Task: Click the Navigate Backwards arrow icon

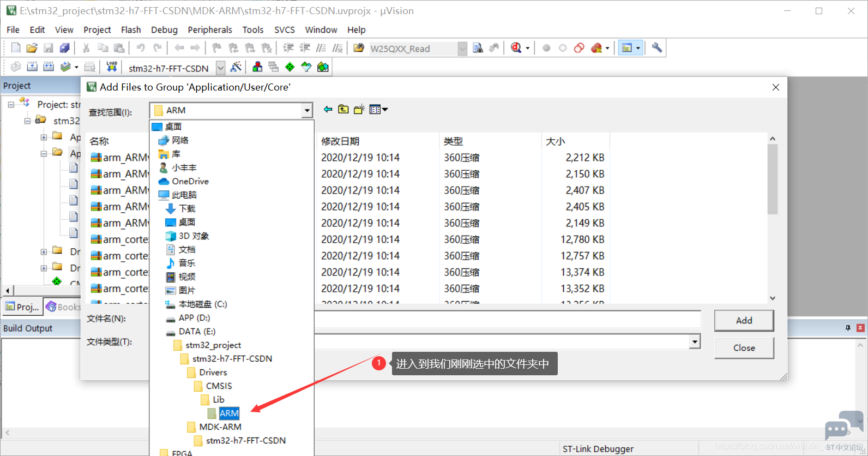Action: [x=179, y=48]
